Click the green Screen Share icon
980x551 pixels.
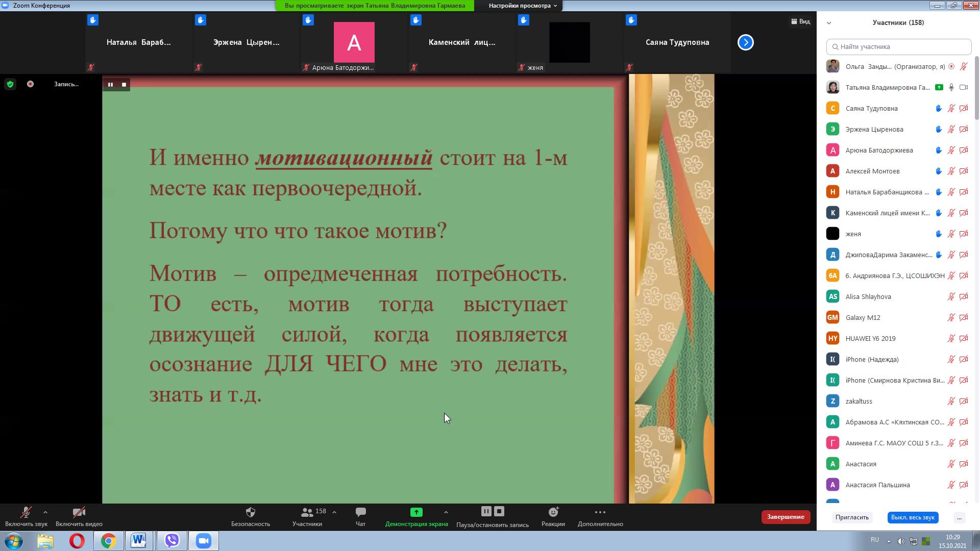[x=416, y=512]
